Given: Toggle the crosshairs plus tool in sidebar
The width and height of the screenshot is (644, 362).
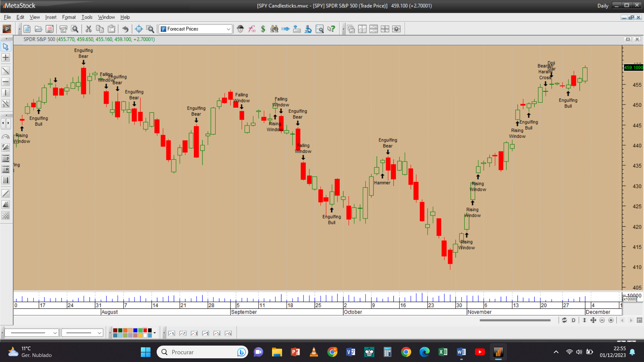Looking at the screenshot, I should point(6,58).
